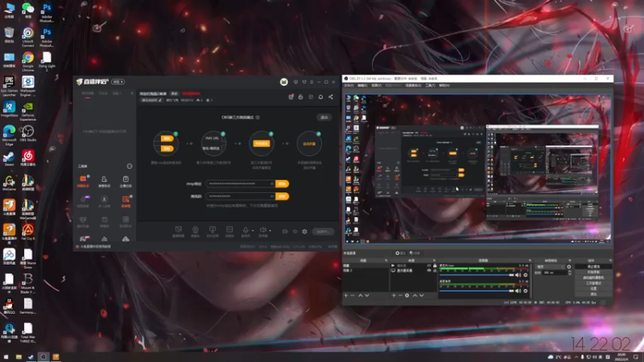
Task: Enable Studio Mode (工作室模式) in OBS controls
Action: click(593, 283)
